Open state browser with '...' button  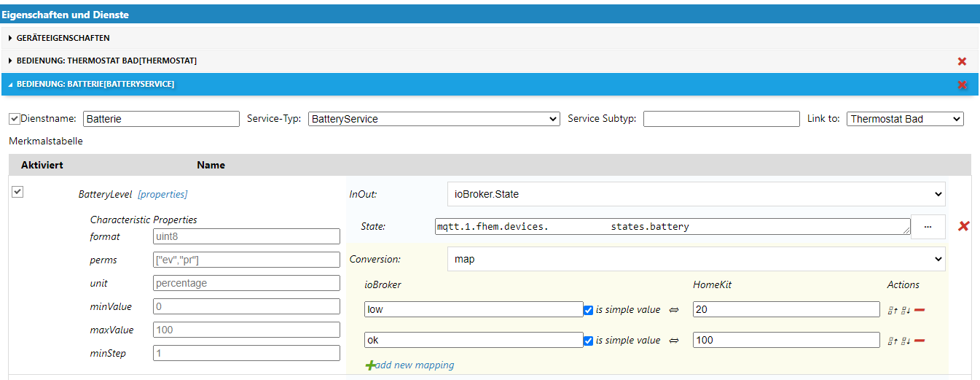[x=928, y=227]
